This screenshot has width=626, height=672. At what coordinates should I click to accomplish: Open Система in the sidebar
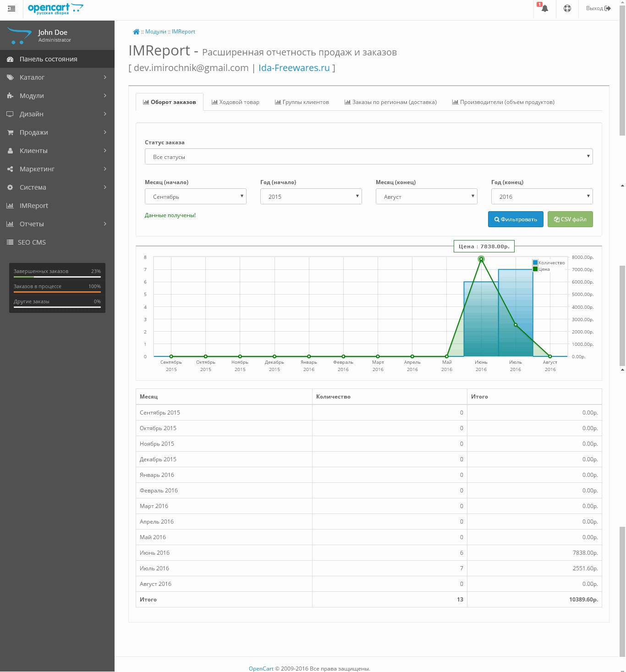(57, 187)
